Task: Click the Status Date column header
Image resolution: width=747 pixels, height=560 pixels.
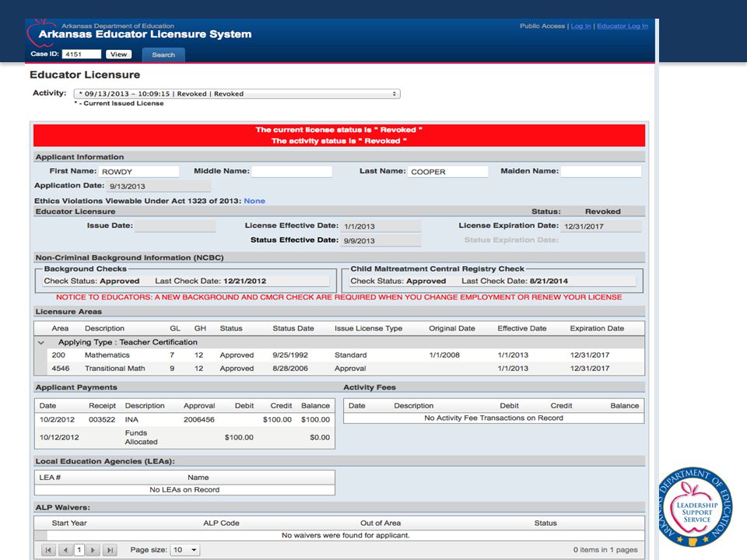Action: click(x=293, y=328)
